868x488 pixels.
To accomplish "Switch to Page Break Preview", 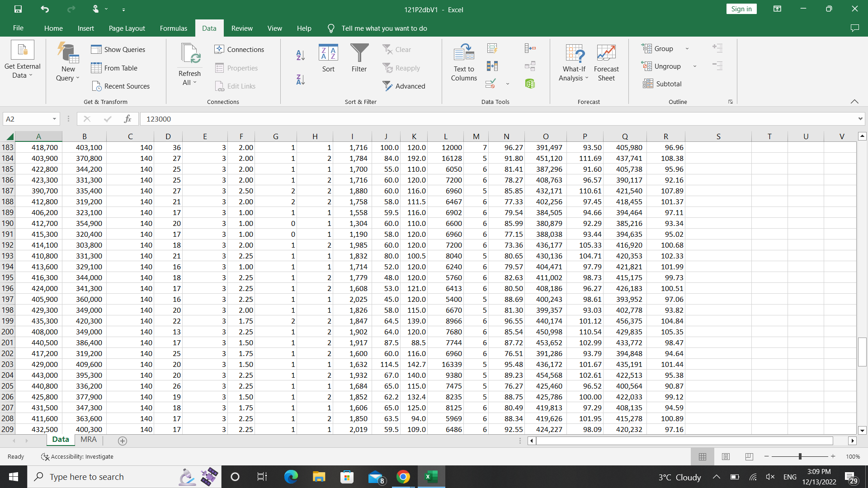I will pyautogui.click(x=749, y=456).
